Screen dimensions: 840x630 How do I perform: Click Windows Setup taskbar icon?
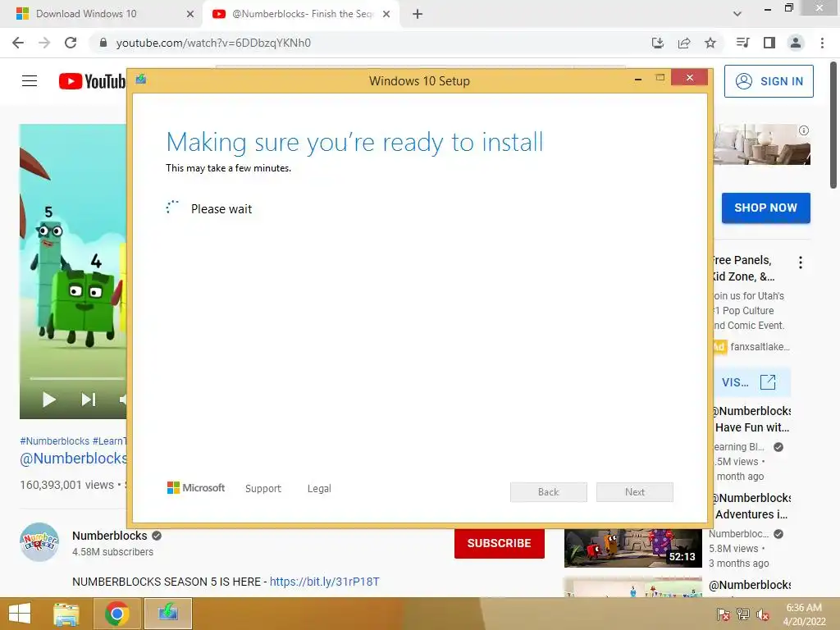[168, 614]
